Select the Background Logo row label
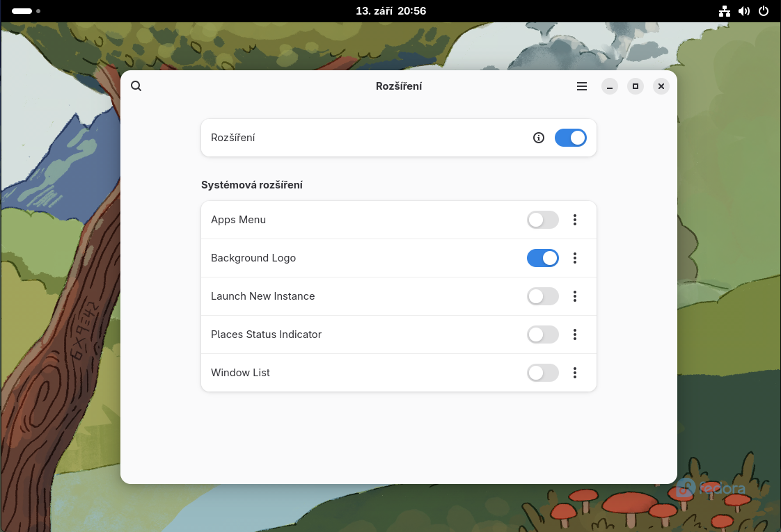Image resolution: width=781 pixels, height=532 pixels. [253, 258]
